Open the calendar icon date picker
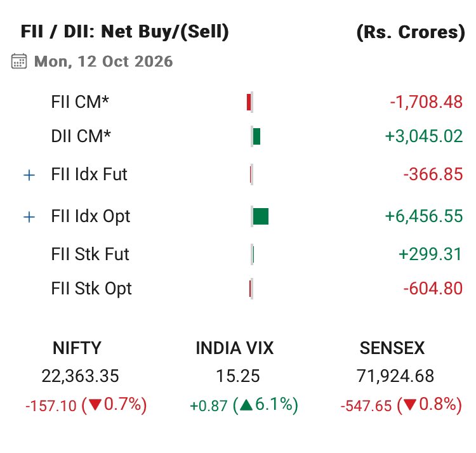Viewport: 476px width, 453px height. coord(19,61)
